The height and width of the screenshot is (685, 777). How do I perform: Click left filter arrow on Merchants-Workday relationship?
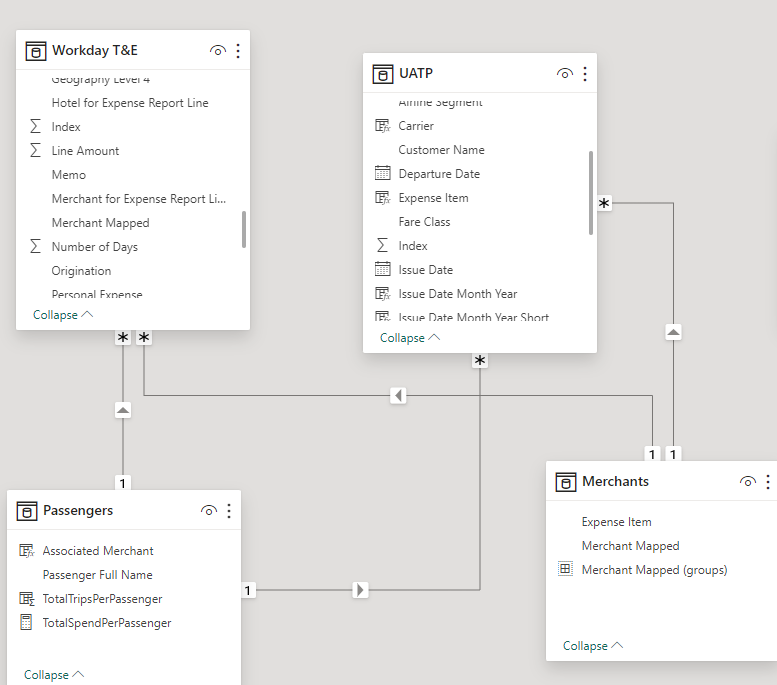tap(398, 396)
